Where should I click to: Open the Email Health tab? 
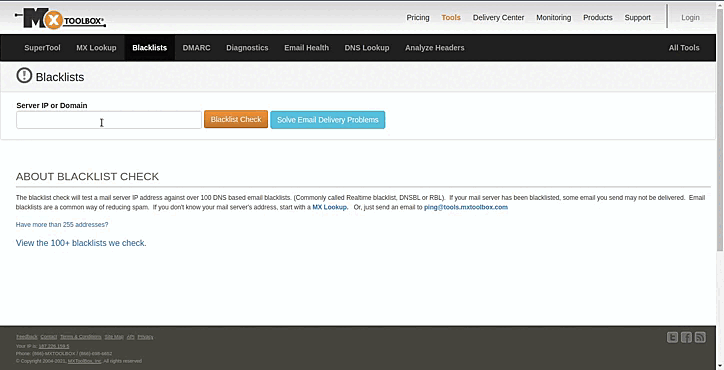(x=307, y=48)
